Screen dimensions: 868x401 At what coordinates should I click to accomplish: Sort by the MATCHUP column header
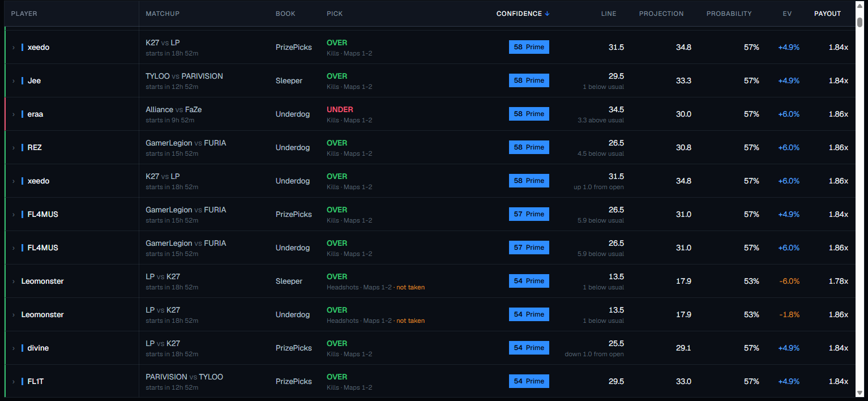(x=163, y=14)
